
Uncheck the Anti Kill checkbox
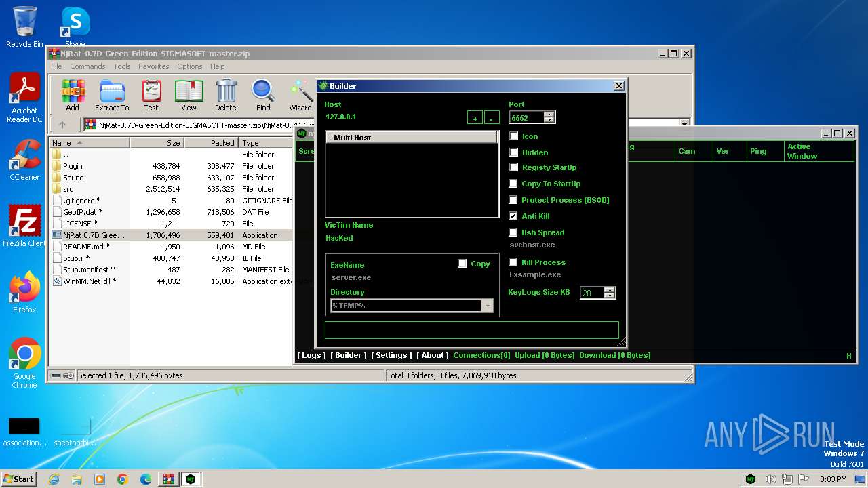click(x=514, y=216)
